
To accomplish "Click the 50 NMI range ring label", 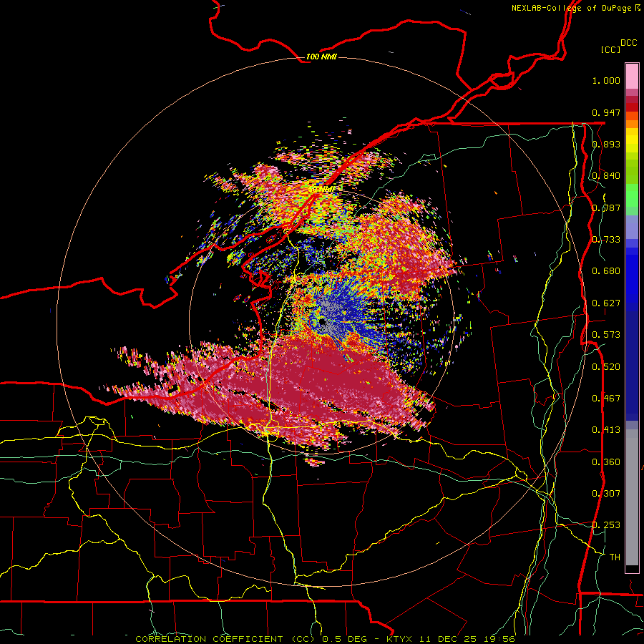I will tap(323, 190).
